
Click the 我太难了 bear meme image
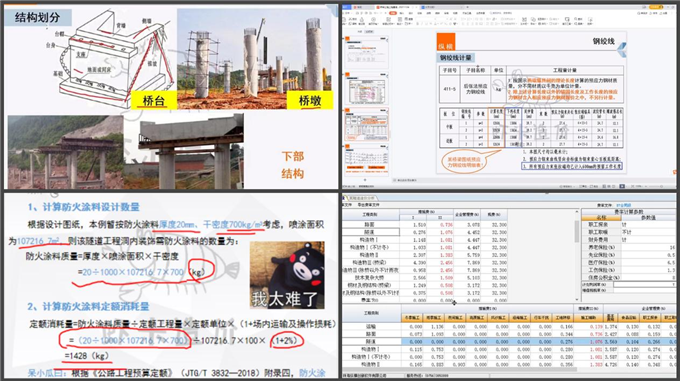click(287, 275)
